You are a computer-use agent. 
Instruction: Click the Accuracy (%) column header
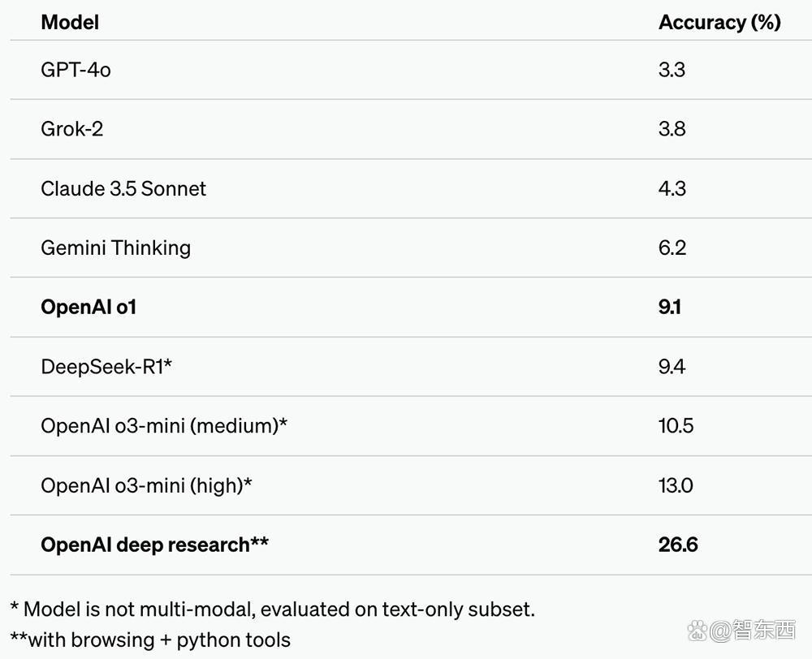pos(719,22)
